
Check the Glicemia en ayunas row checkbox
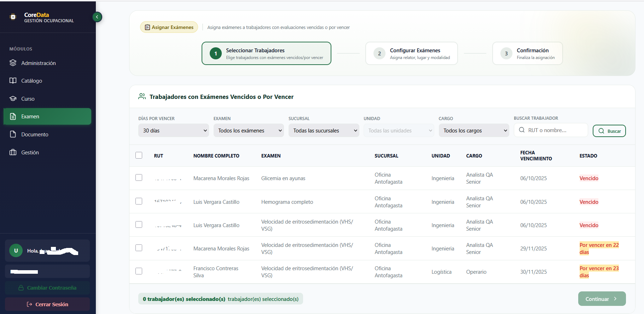click(x=139, y=178)
